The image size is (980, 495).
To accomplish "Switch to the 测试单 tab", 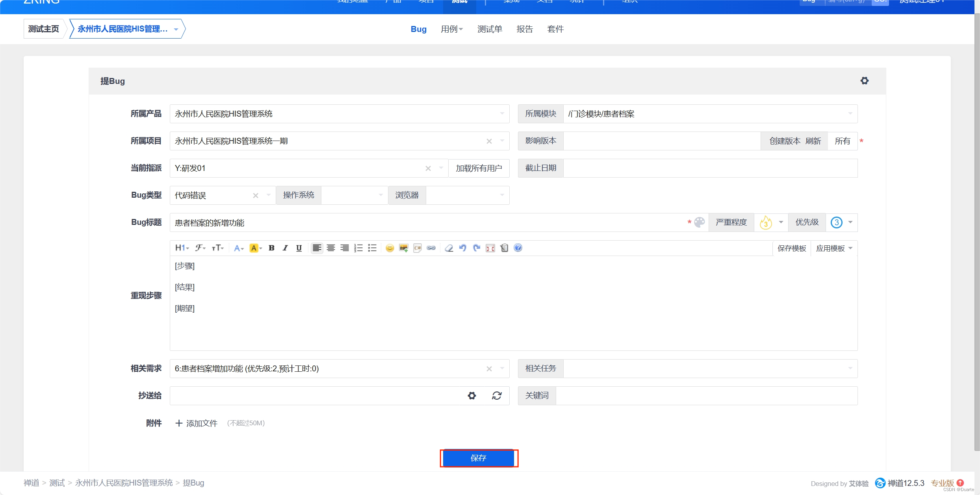I will point(490,29).
